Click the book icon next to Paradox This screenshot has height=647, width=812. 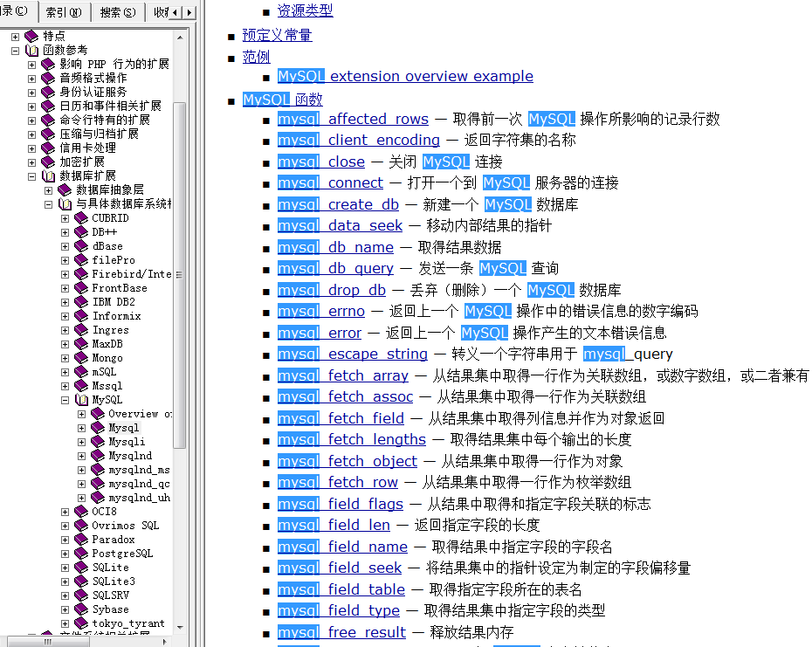tap(81, 540)
